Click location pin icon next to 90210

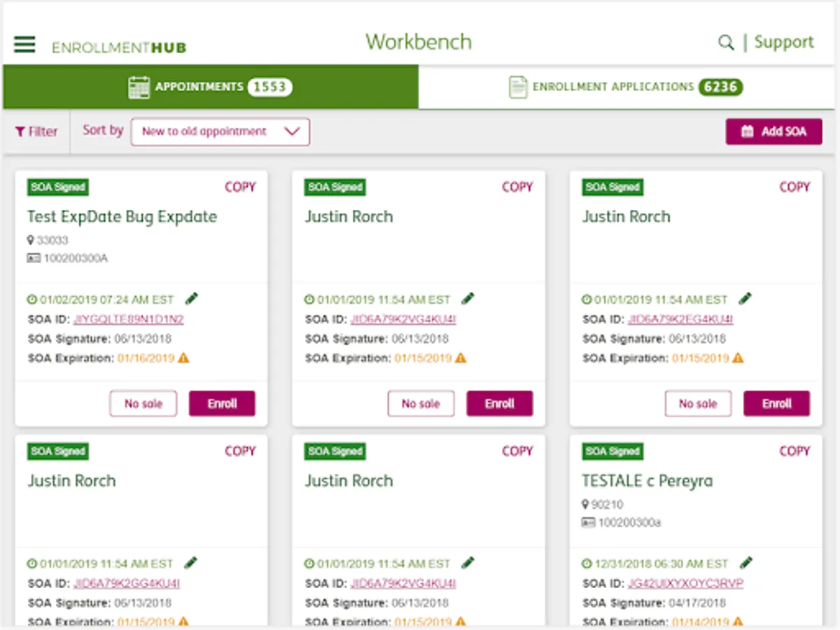click(585, 504)
